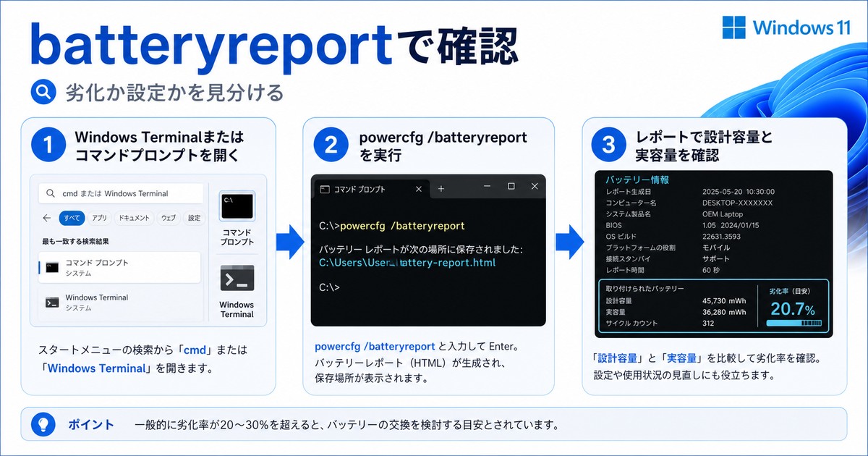Click the search box containing cmd または Windows Terminal
The height and width of the screenshot is (456, 868).
pos(121,193)
